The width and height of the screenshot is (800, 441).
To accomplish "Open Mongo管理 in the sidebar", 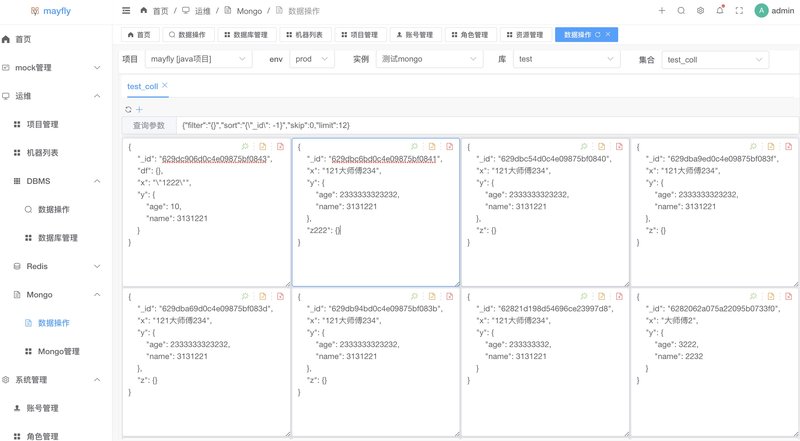I will coord(57,352).
